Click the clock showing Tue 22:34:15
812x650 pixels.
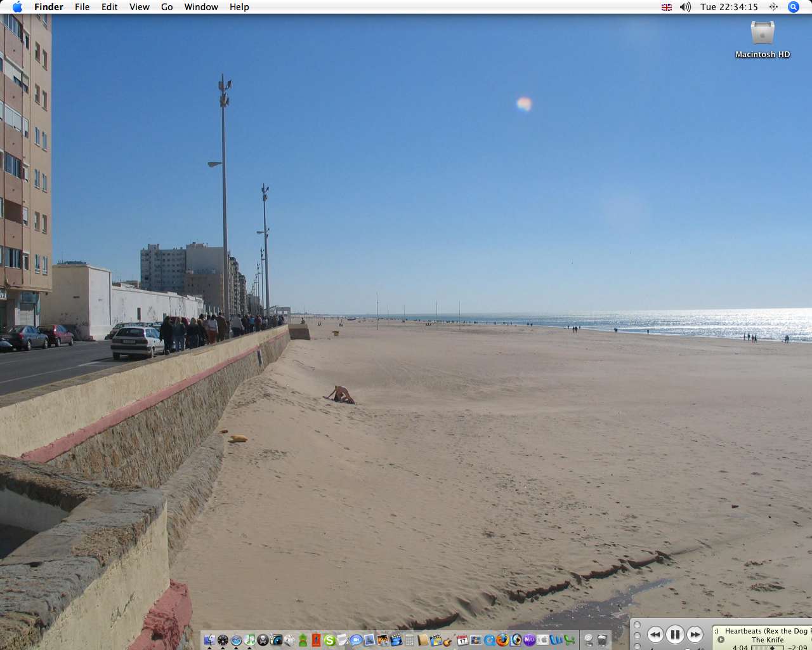click(730, 7)
